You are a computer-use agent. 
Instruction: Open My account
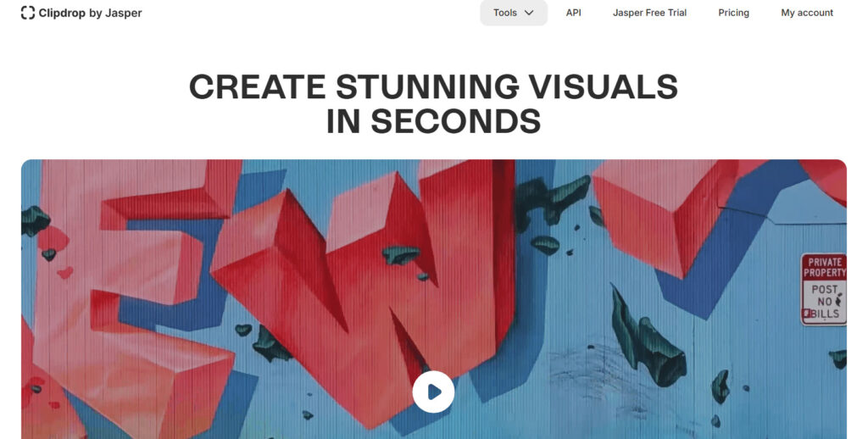pyautogui.click(x=807, y=13)
